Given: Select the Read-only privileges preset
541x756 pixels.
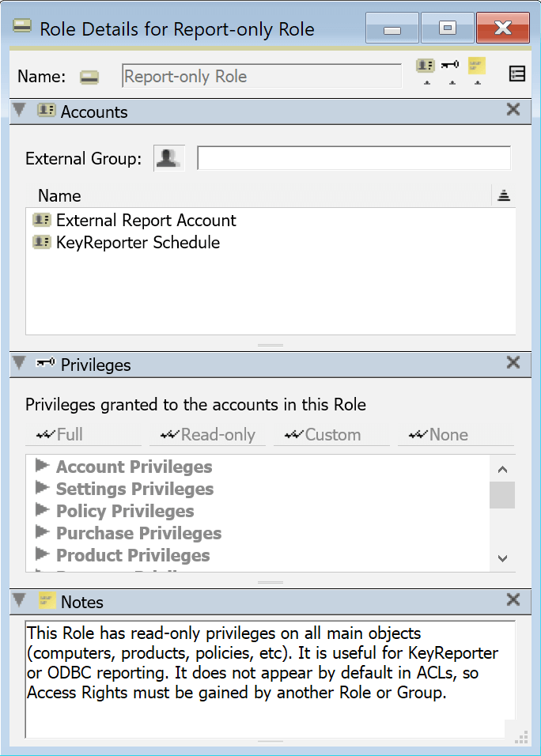Looking at the screenshot, I should coord(207,435).
